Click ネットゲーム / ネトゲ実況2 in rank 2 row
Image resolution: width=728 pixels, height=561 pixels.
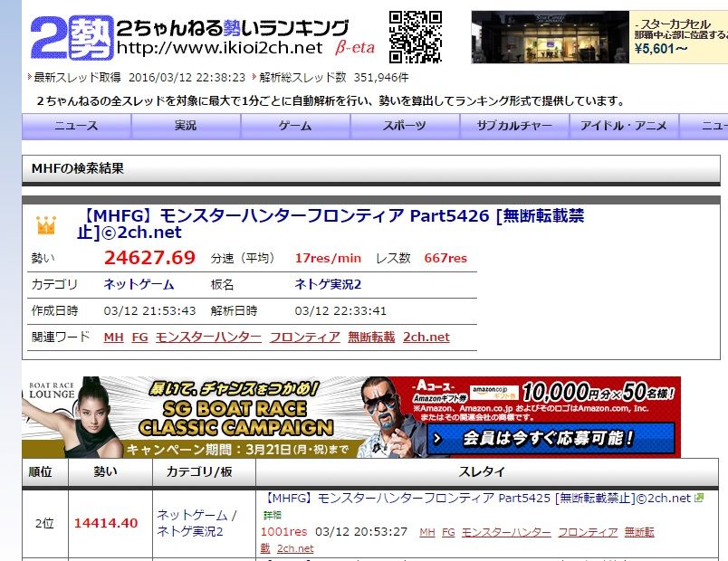(196, 523)
